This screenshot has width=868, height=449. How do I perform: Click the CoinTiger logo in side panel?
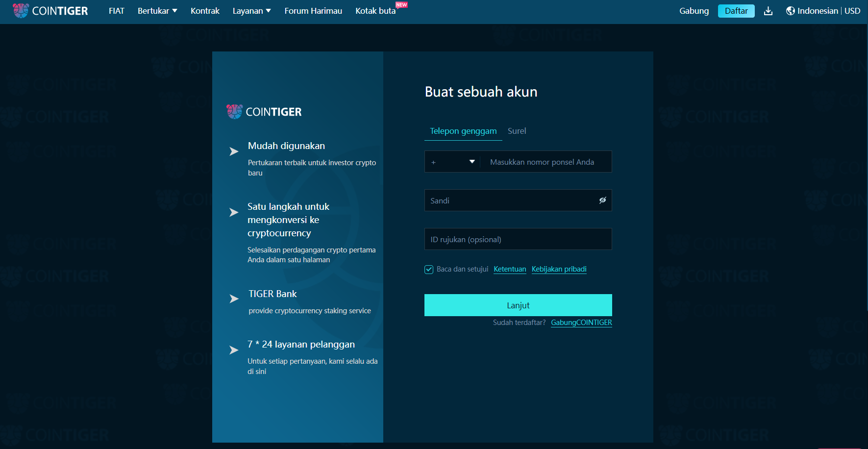click(x=264, y=112)
